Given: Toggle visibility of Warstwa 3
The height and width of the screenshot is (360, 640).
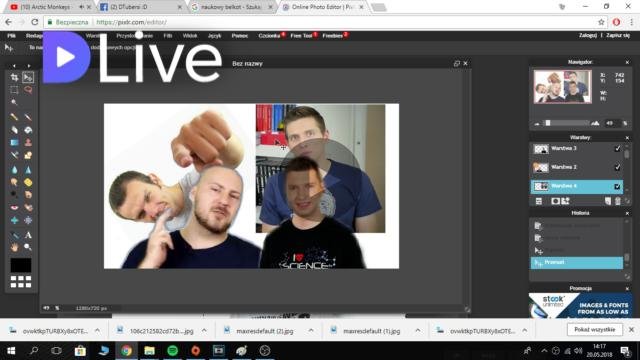Looking at the screenshot, I should coord(617,149).
